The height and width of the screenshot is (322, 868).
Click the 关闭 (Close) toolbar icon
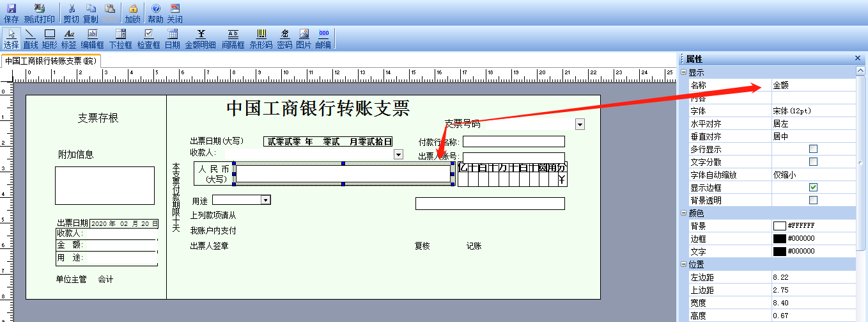174,8
